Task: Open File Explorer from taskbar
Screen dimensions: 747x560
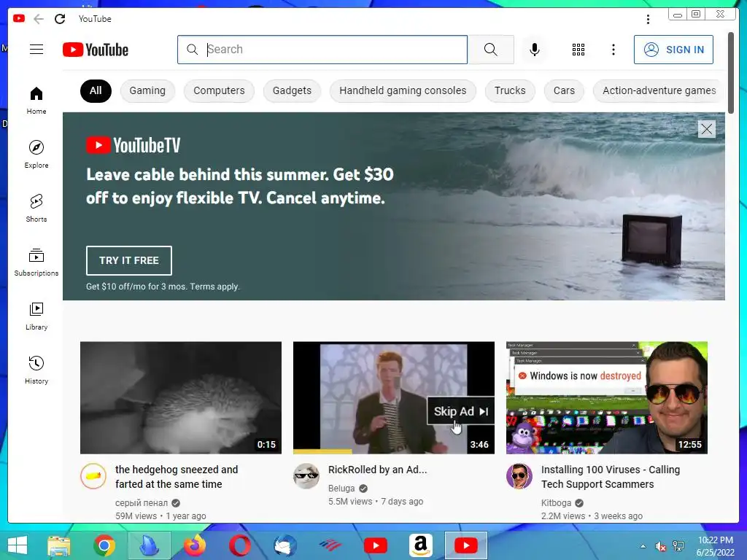Action: pos(58,545)
